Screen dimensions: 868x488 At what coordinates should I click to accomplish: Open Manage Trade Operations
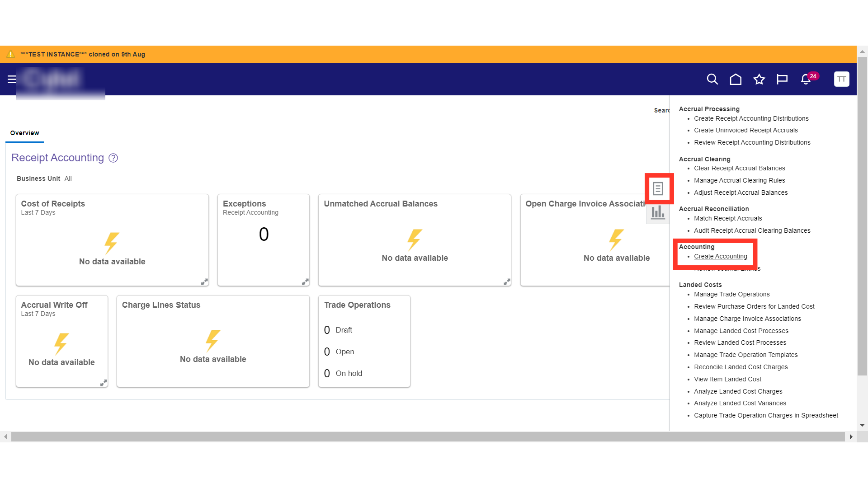pos(732,294)
